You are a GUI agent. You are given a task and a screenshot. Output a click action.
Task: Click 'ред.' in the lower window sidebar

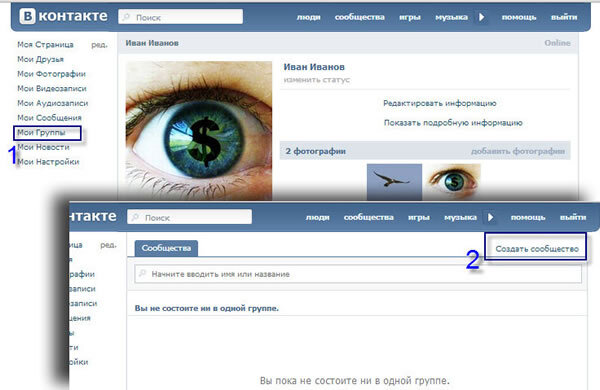[x=109, y=245]
